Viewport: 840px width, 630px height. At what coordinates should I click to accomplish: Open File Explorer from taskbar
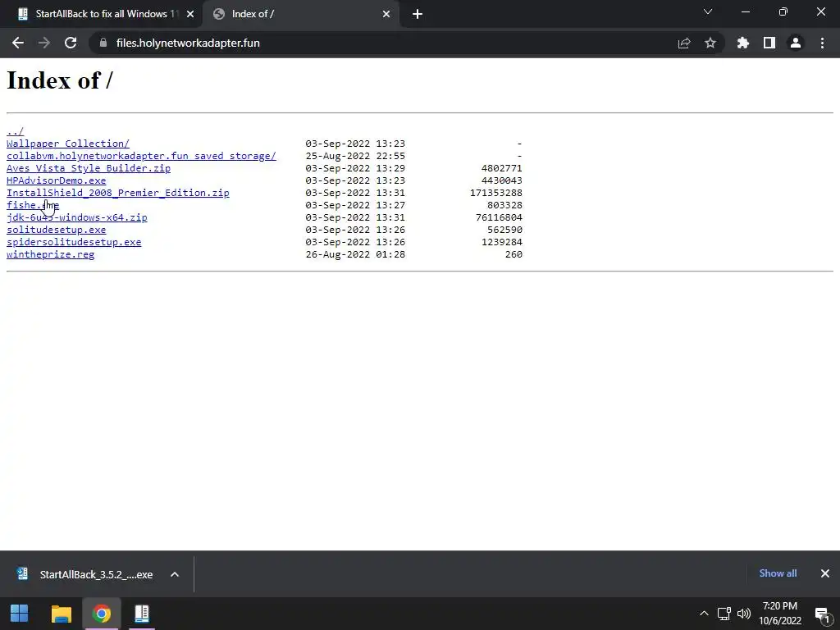point(61,614)
